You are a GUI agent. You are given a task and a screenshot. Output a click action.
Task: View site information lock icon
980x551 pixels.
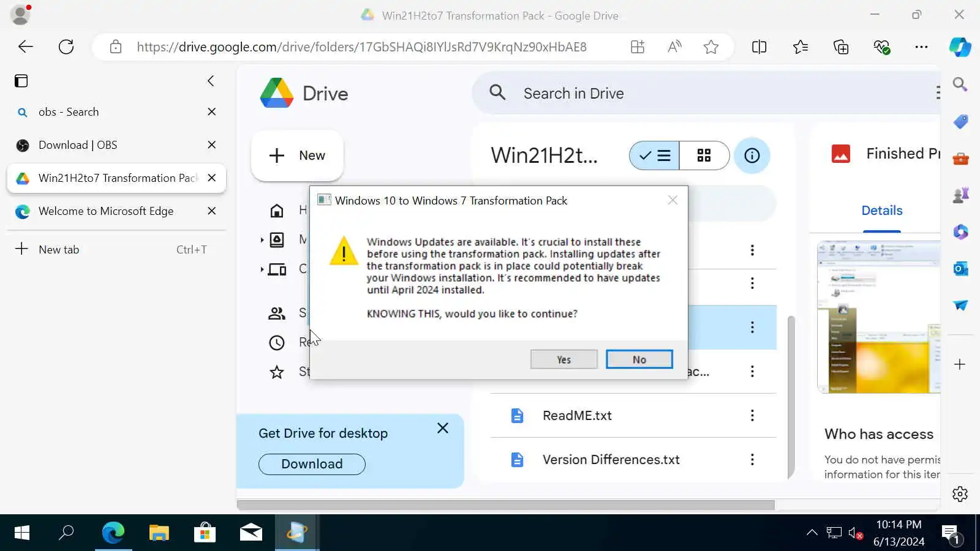click(116, 47)
